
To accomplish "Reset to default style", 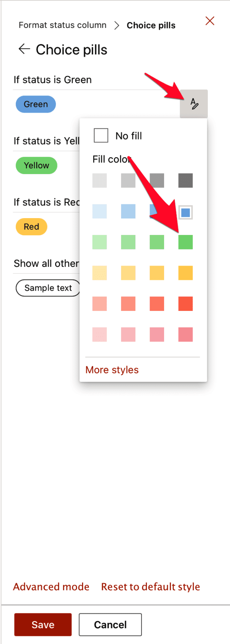I will pos(150,586).
